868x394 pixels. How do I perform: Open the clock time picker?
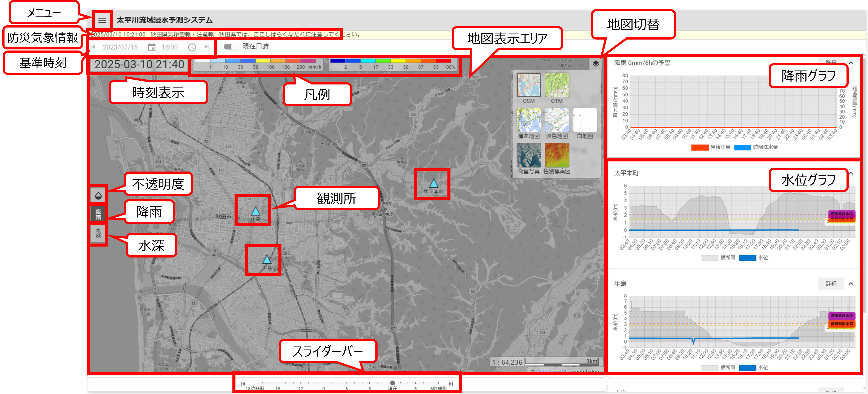click(x=192, y=48)
